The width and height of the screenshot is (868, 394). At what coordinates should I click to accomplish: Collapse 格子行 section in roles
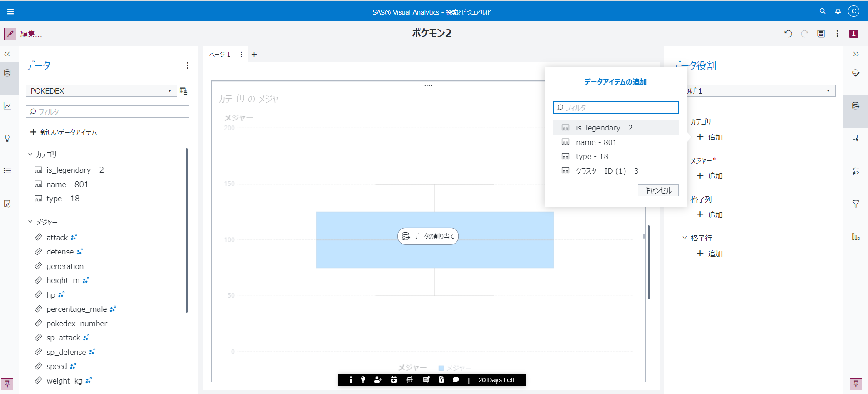[x=684, y=238]
